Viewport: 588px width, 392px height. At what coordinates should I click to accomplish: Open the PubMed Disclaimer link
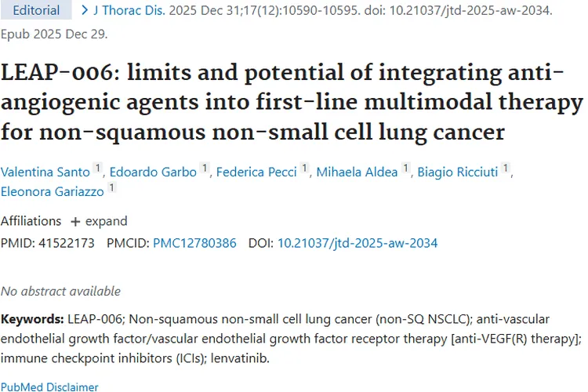click(x=49, y=387)
